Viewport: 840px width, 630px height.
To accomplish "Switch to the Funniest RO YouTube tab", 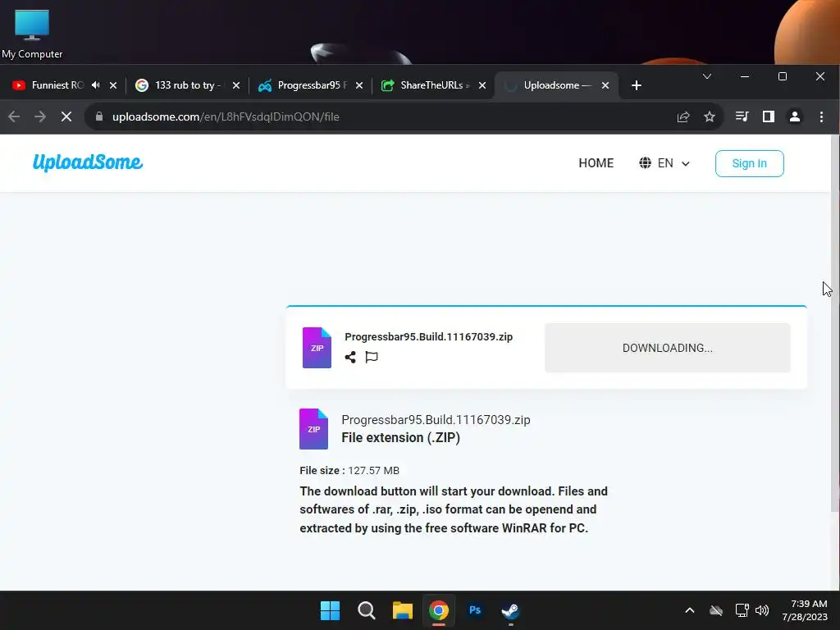I will coord(57,85).
